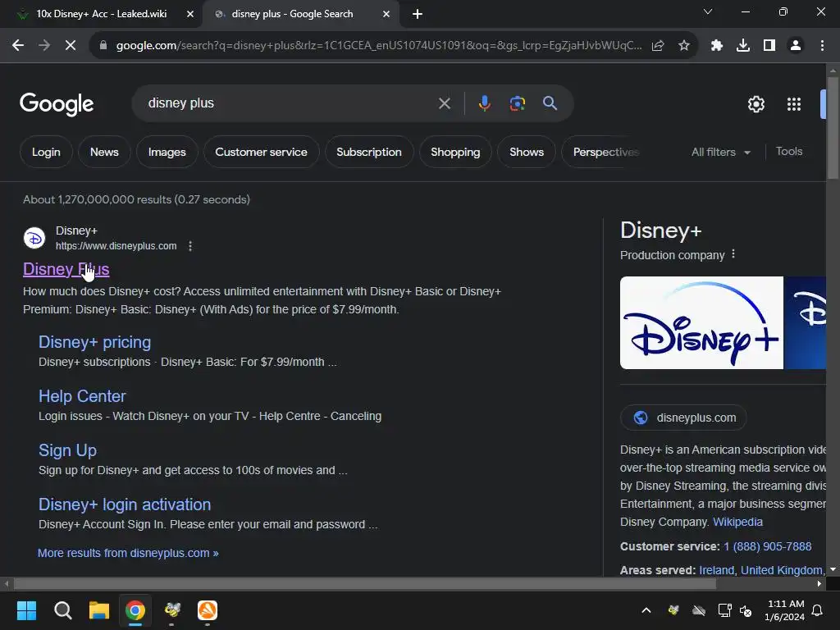Screen dimensions: 840x630
Task: Open File Explorer from the taskbar
Action: click(x=99, y=610)
